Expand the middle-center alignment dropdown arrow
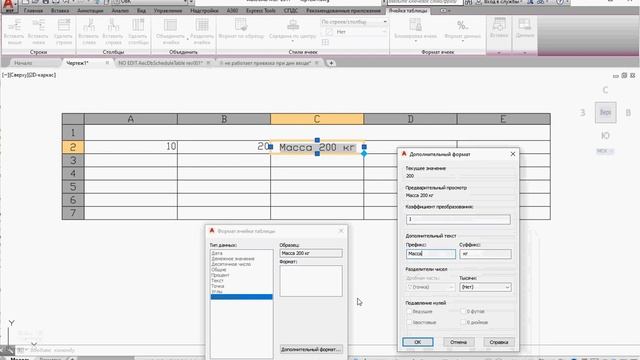Image resolution: width=640 pixels, height=360 pixels. (x=293, y=41)
